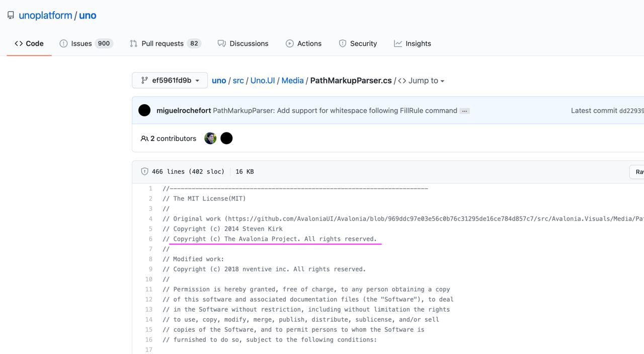Click the contributors people icon

tap(144, 138)
